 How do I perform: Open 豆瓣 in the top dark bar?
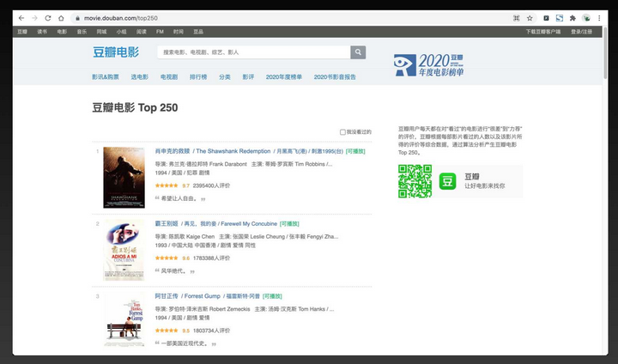coord(22,32)
